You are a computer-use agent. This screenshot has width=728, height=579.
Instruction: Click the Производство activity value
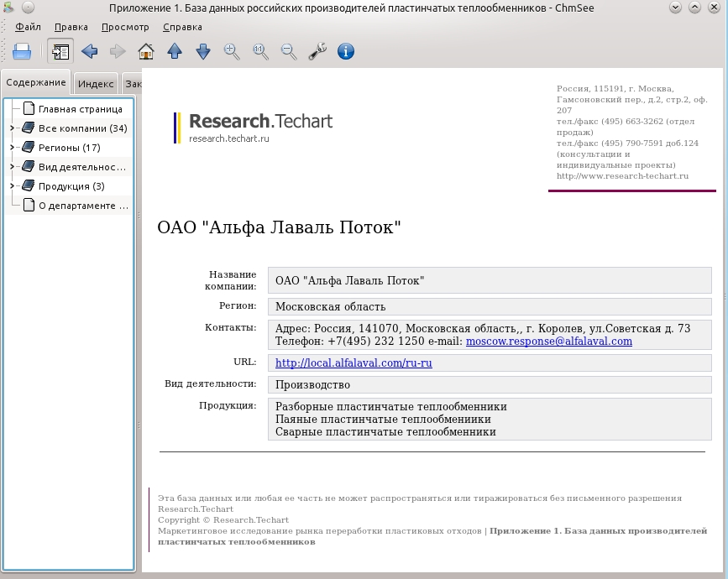(x=312, y=384)
